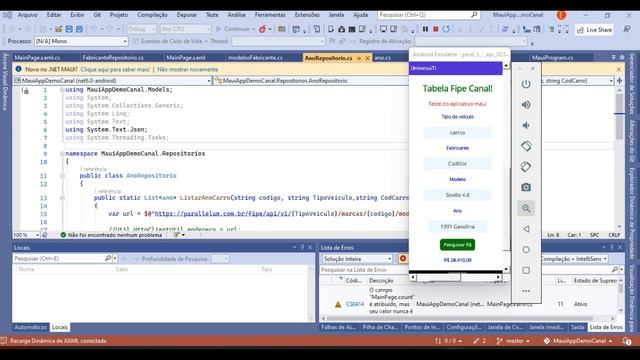The image size is (640, 360).
Task: Raise emulator volume with speaker-up icon
Action: click(x=526, y=105)
